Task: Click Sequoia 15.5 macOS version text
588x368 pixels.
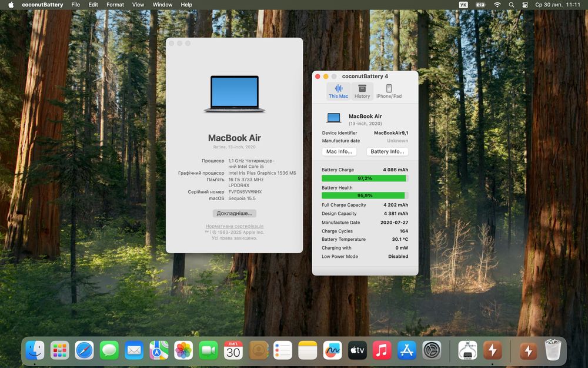Action: (x=242, y=198)
